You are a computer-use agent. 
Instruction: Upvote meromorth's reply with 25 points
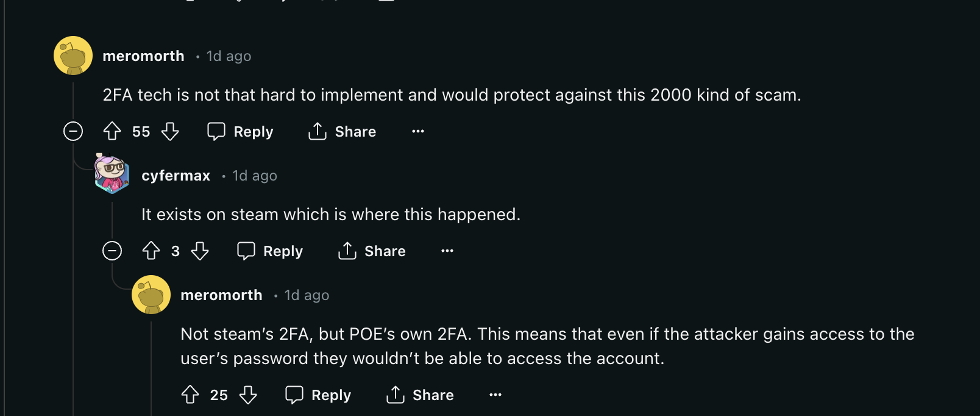coord(190,395)
